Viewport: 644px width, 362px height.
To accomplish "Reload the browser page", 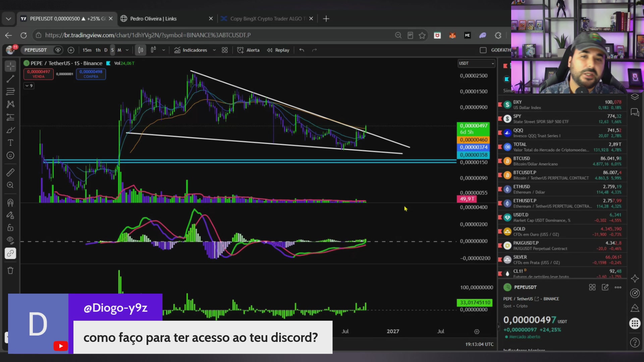I will [x=23, y=35].
